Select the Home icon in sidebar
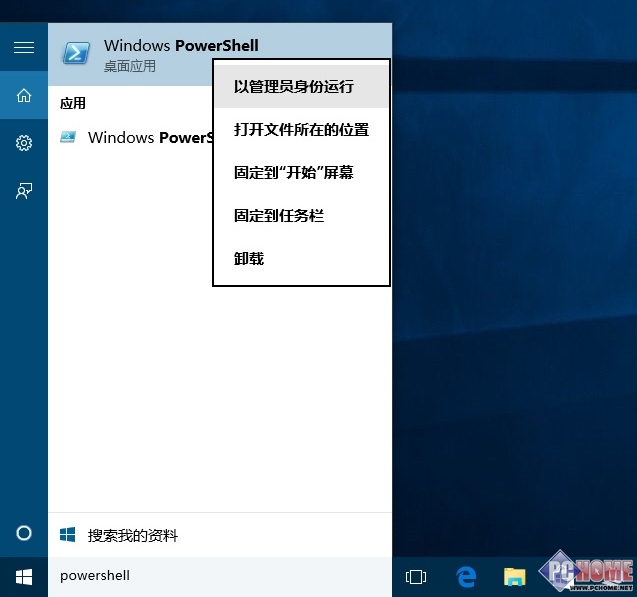The image size is (637, 597). click(24, 95)
